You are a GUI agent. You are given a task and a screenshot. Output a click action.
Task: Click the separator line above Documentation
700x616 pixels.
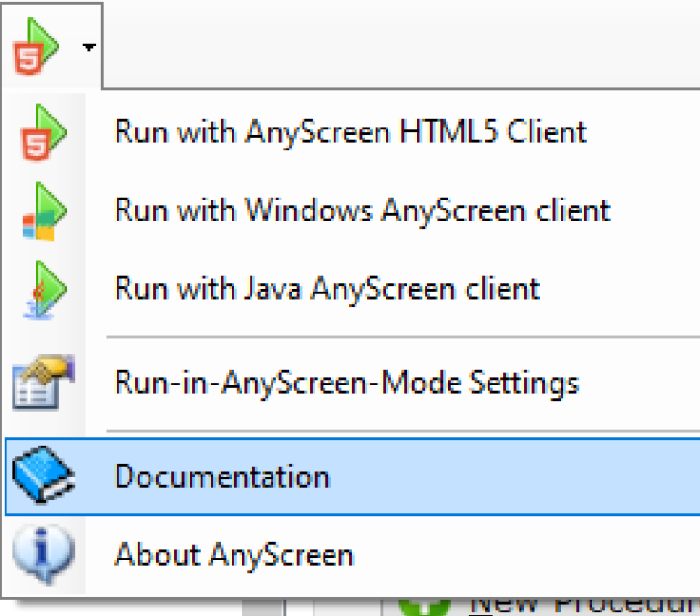401,431
